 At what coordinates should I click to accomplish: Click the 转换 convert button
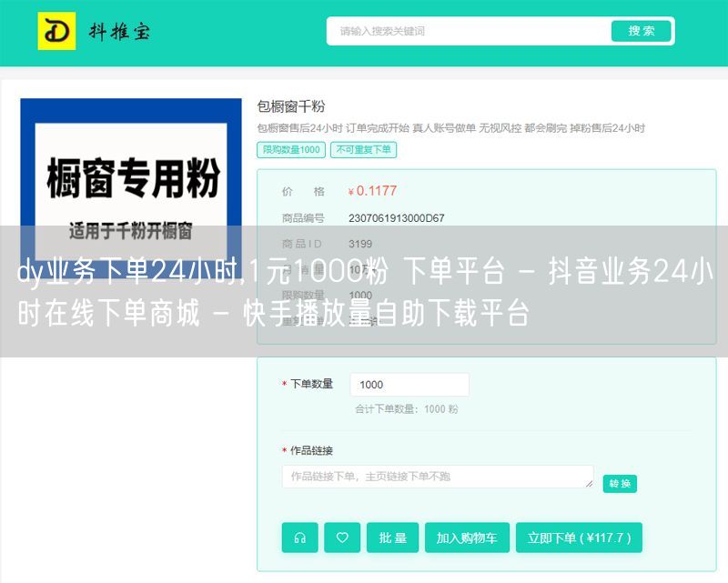point(620,484)
